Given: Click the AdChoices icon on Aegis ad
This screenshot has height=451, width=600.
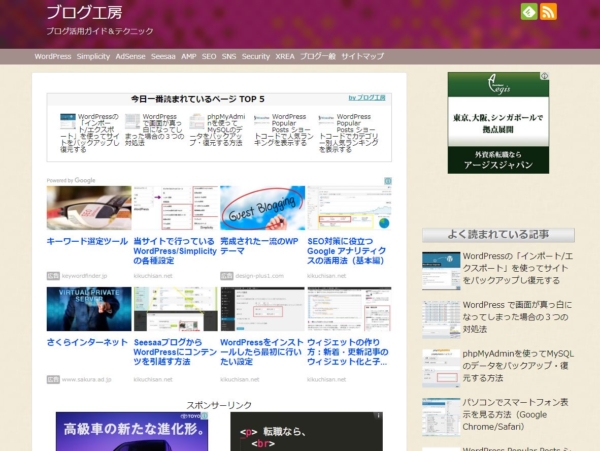Looking at the screenshot, I should click(545, 76).
